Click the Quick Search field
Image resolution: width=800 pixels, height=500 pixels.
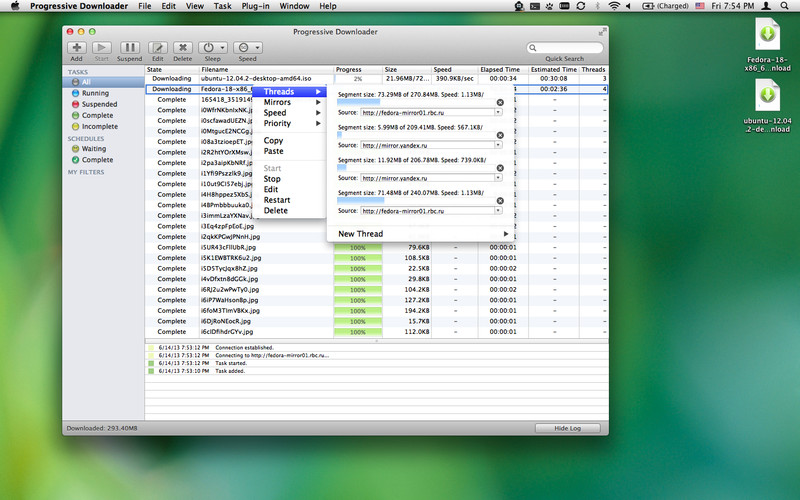coord(565,48)
